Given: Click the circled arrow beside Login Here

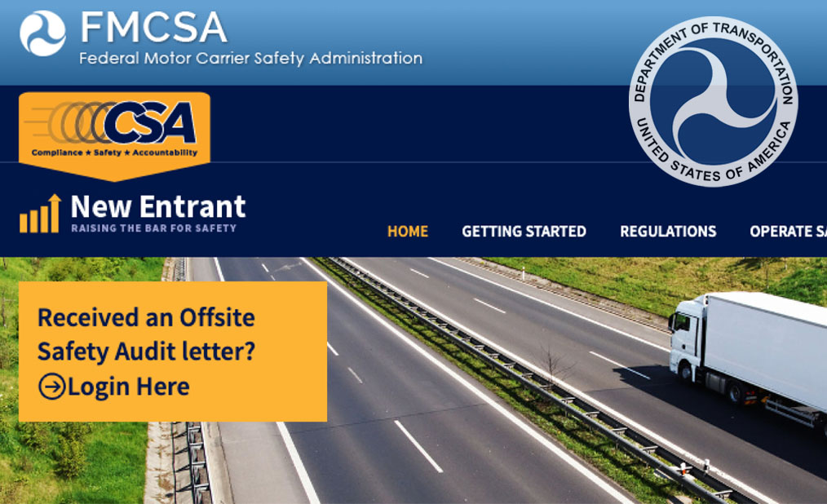Looking at the screenshot, I should point(51,387).
